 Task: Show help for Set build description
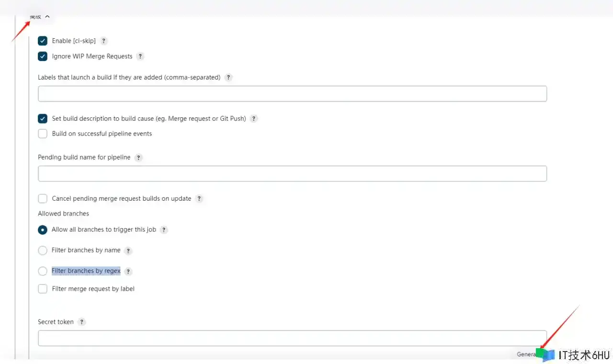[254, 119]
